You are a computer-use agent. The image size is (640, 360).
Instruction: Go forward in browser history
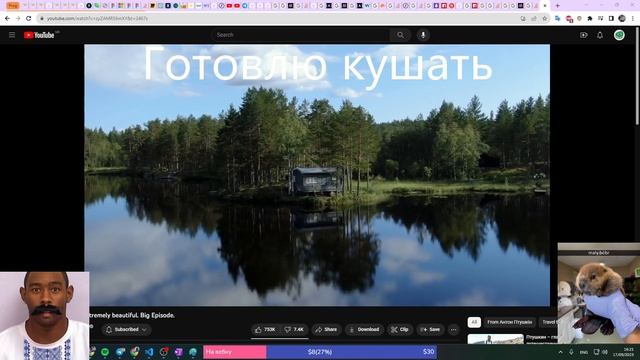pyautogui.click(x=18, y=18)
